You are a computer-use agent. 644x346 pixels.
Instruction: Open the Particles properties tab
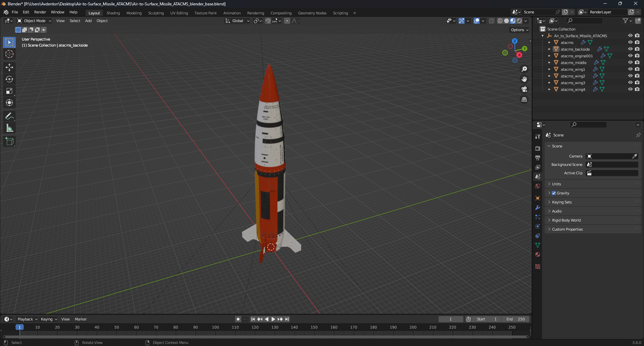click(x=538, y=217)
